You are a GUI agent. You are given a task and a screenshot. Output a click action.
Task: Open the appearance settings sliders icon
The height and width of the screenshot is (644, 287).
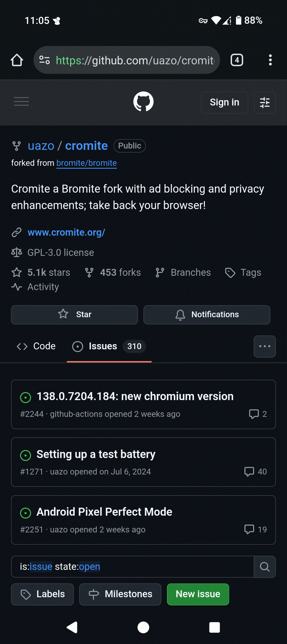pos(265,102)
